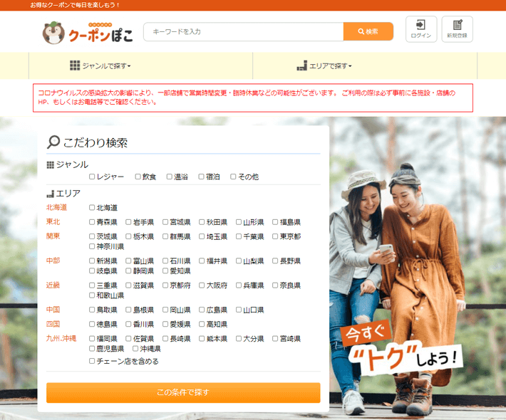Select the 山梨県 checkbox
The width and height of the screenshot is (506, 420).
pos(239,261)
